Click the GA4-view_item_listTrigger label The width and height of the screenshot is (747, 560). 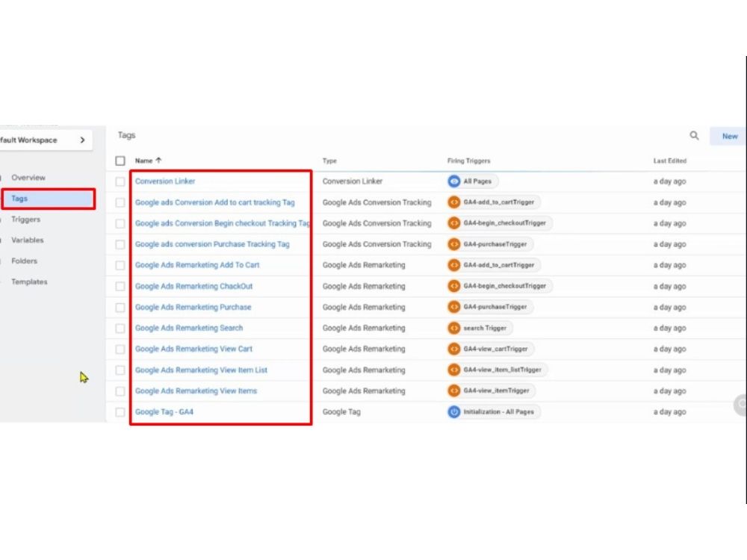click(x=502, y=370)
